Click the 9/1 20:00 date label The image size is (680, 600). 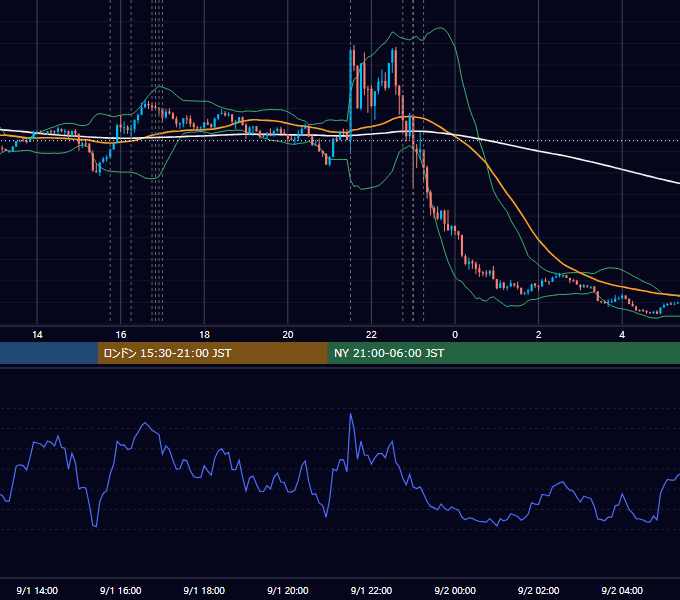click(288, 590)
